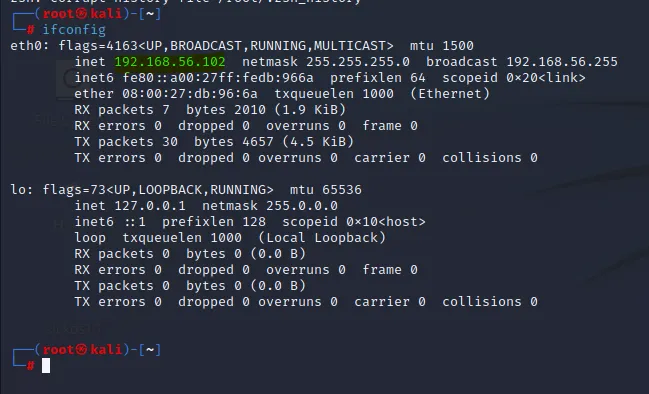Click 'TX packets 30' under eth0

point(126,142)
